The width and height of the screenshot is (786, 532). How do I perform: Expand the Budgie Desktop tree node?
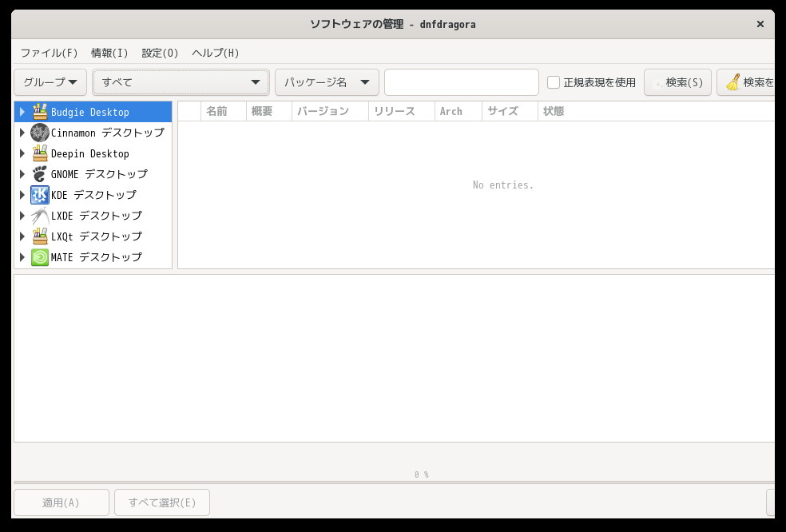22,112
